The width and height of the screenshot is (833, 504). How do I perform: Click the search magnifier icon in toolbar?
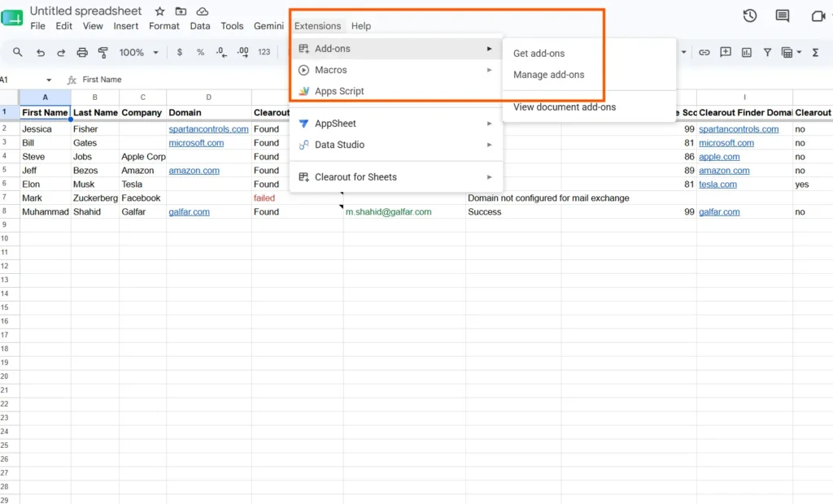[x=18, y=52]
